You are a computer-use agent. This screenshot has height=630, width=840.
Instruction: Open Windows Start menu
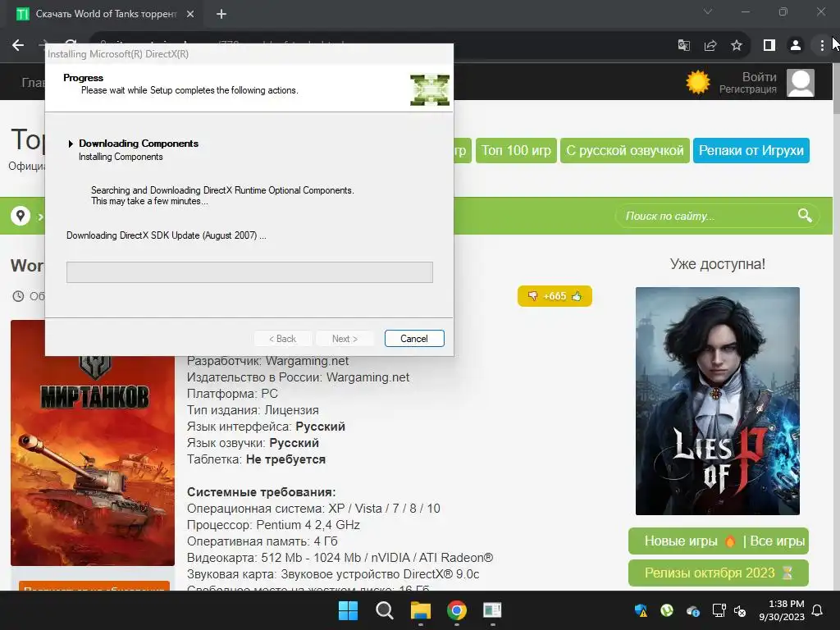[x=348, y=610]
